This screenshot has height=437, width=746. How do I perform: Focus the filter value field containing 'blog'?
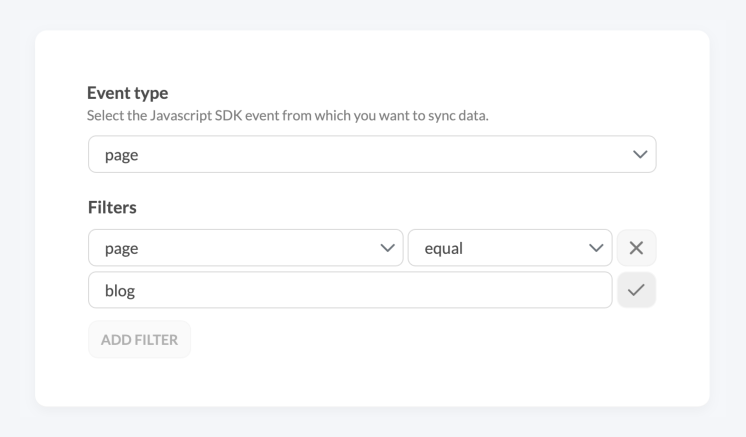(x=350, y=290)
